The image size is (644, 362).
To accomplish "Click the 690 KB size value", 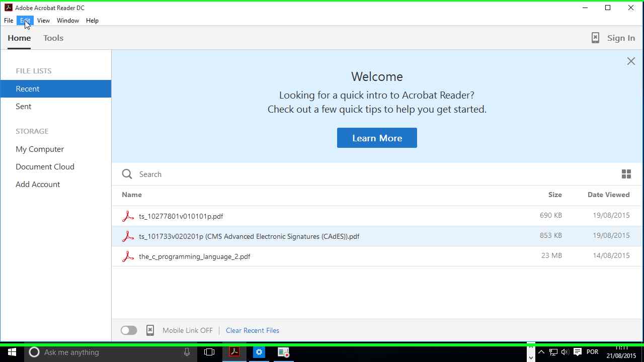I will (551, 215).
